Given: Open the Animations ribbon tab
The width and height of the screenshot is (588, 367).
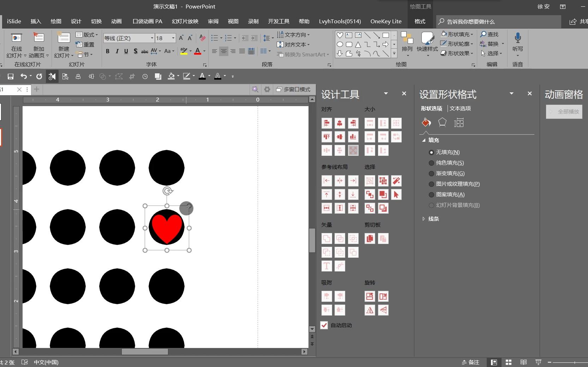Looking at the screenshot, I should 116,21.
